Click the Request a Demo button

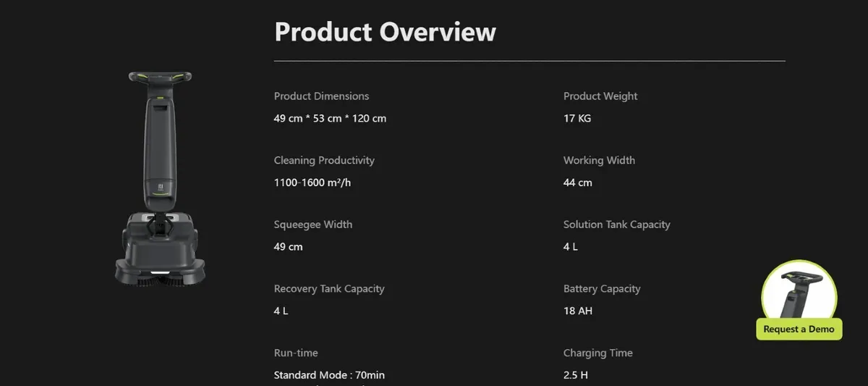tap(799, 329)
